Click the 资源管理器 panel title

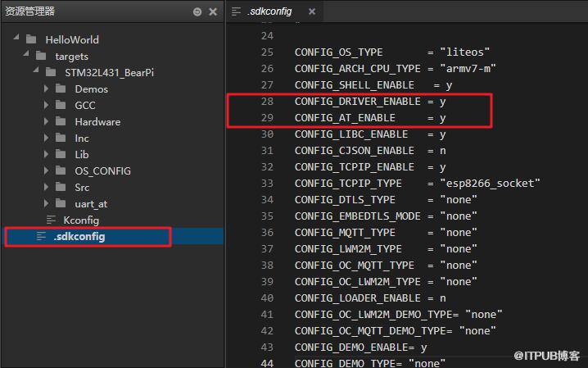[x=29, y=11]
